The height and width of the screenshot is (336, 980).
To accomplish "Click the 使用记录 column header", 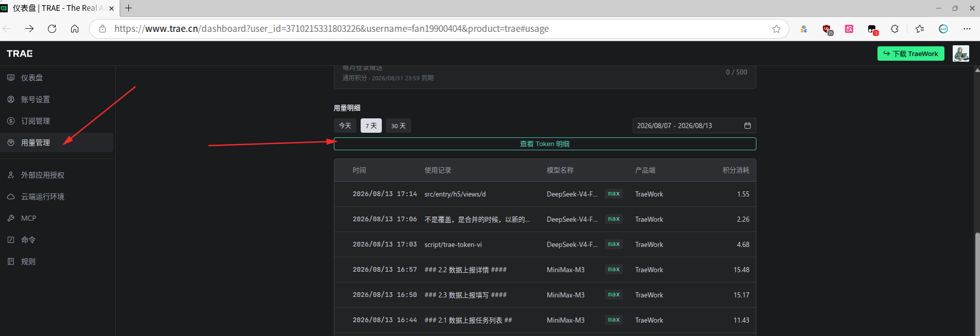I will pos(438,170).
